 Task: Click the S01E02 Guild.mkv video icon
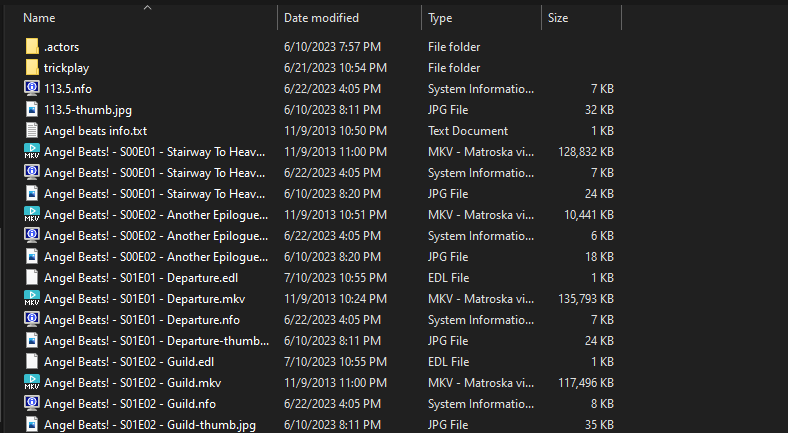click(31, 382)
